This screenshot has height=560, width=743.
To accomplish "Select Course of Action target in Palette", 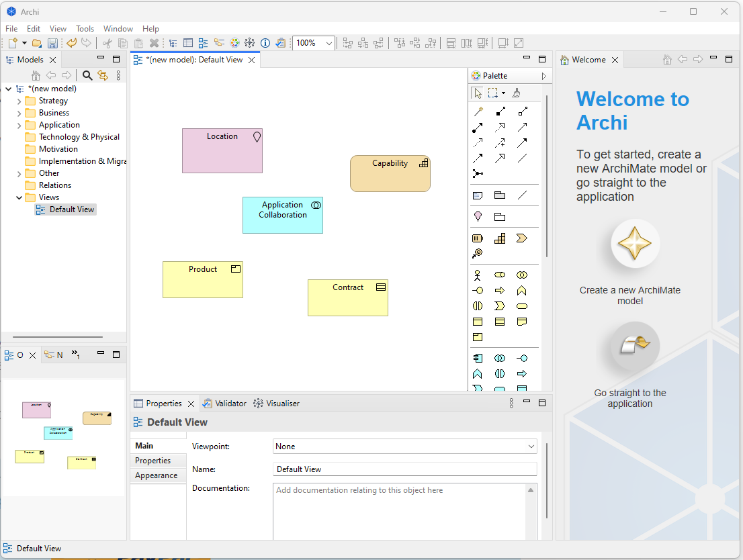I will [478, 253].
